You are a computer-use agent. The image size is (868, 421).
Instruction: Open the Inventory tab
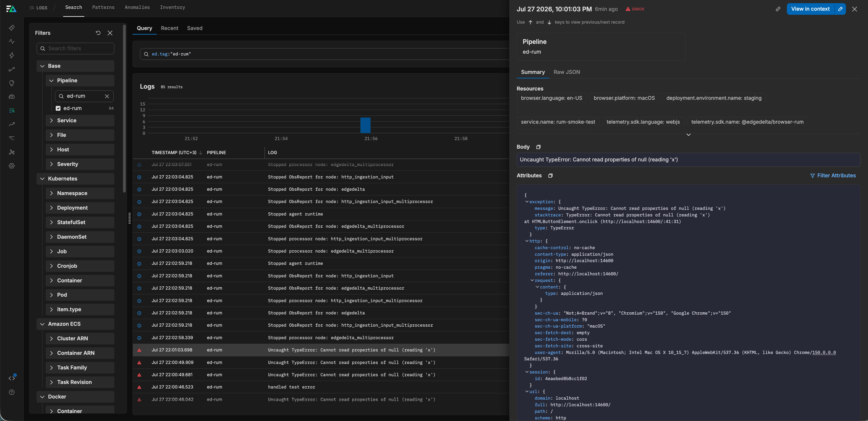click(x=172, y=8)
